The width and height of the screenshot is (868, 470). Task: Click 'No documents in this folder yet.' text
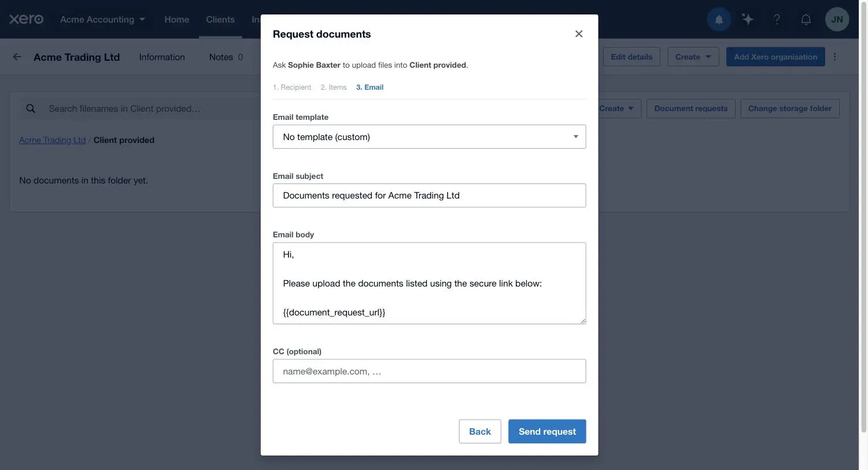(83, 181)
